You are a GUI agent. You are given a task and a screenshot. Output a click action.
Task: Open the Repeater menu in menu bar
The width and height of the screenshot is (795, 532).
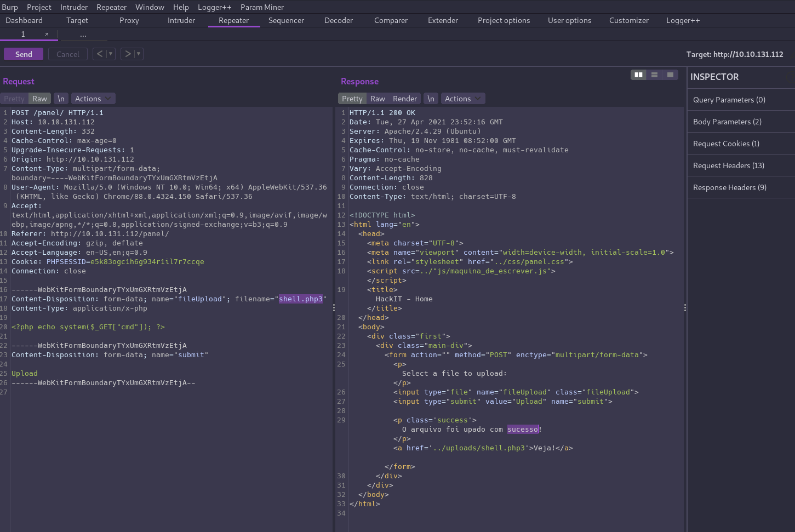click(x=111, y=7)
